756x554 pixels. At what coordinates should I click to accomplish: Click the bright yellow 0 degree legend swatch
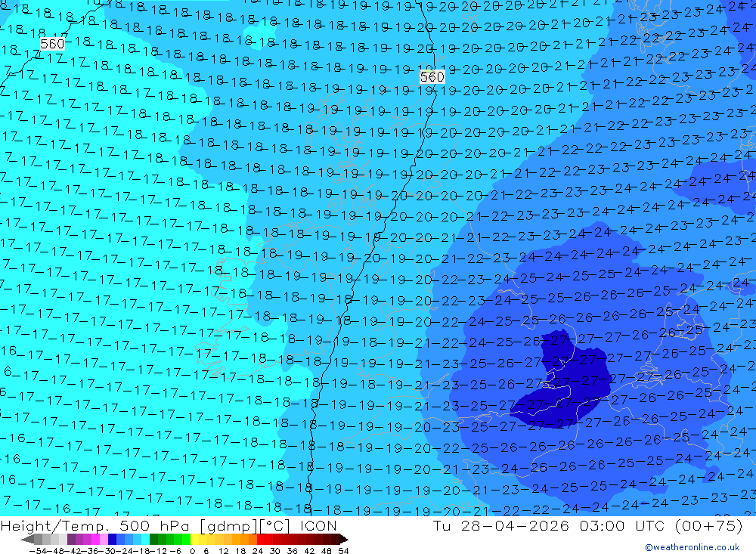click(x=195, y=539)
